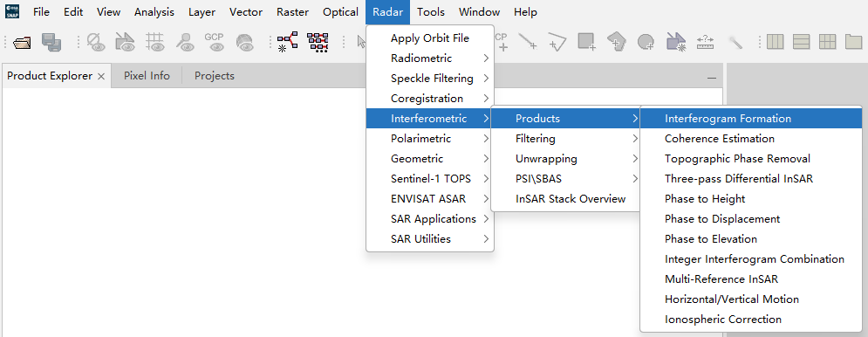Select the draw rectangle tool
The image size is (868, 337).
coord(585,42)
